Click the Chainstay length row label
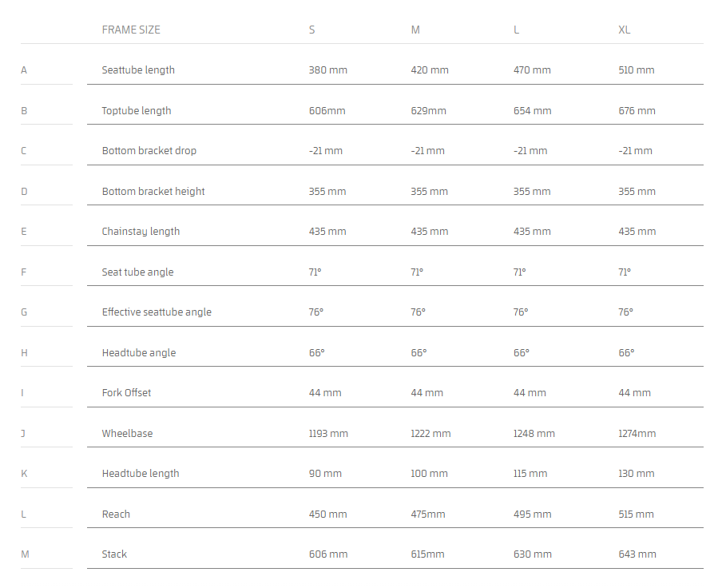Image resolution: width=722 pixels, height=588 pixels. coord(141,232)
